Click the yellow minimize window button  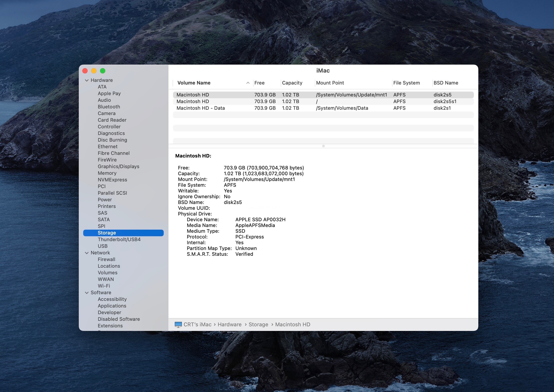(x=94, y=71)
